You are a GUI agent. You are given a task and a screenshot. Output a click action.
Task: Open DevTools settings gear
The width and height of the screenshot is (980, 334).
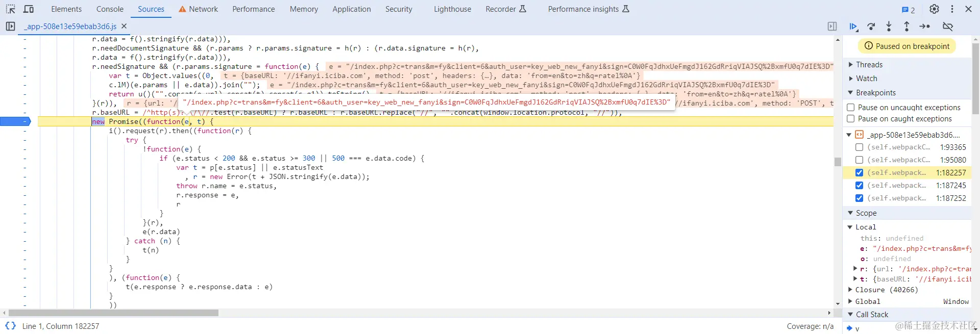934,9
